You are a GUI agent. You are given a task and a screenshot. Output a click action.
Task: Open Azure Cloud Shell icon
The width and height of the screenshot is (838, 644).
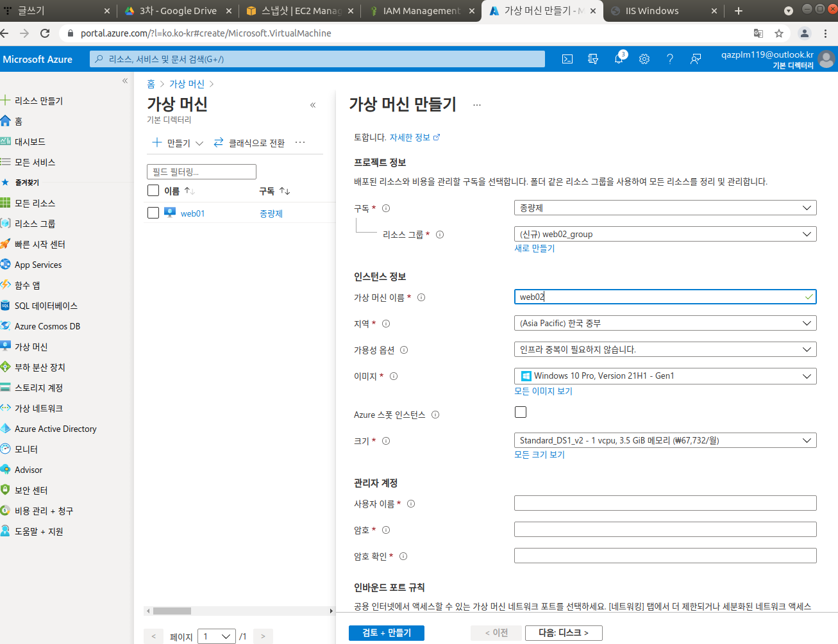pos(567,59)
